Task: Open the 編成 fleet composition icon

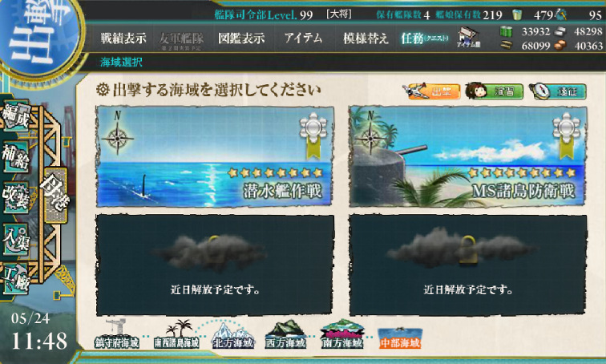Action: (x=15, y=116)
